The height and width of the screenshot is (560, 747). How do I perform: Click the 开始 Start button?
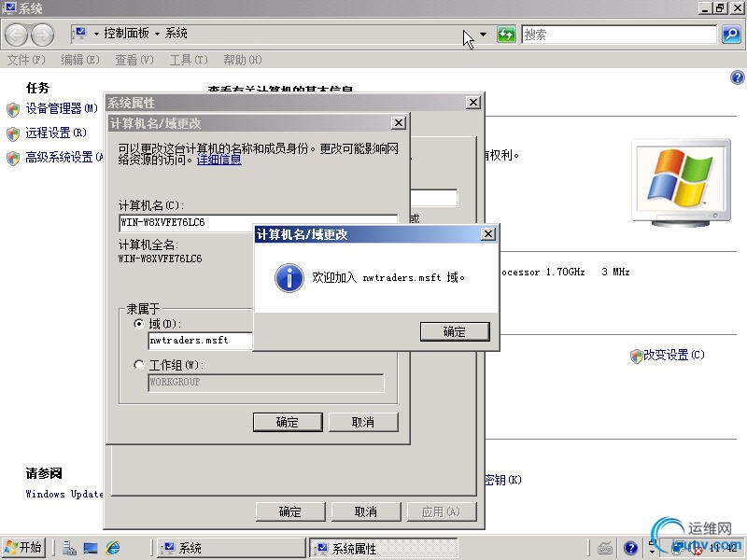pos(24,548)
